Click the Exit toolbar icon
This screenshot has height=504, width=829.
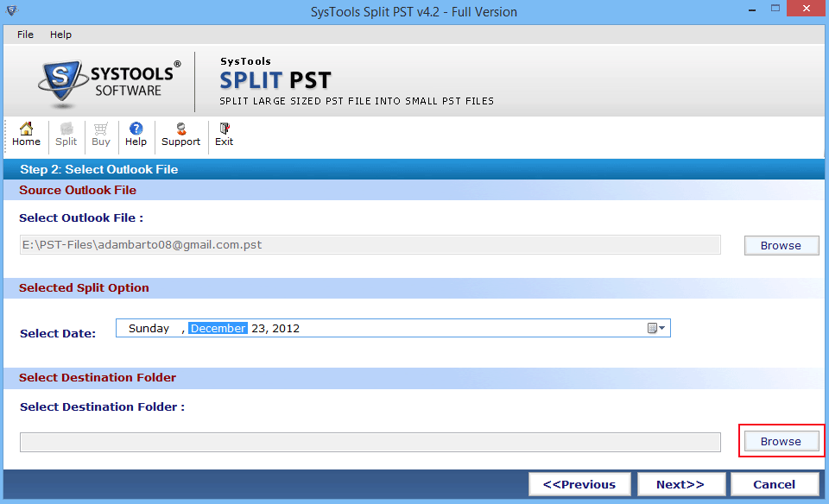click(225, 135)
